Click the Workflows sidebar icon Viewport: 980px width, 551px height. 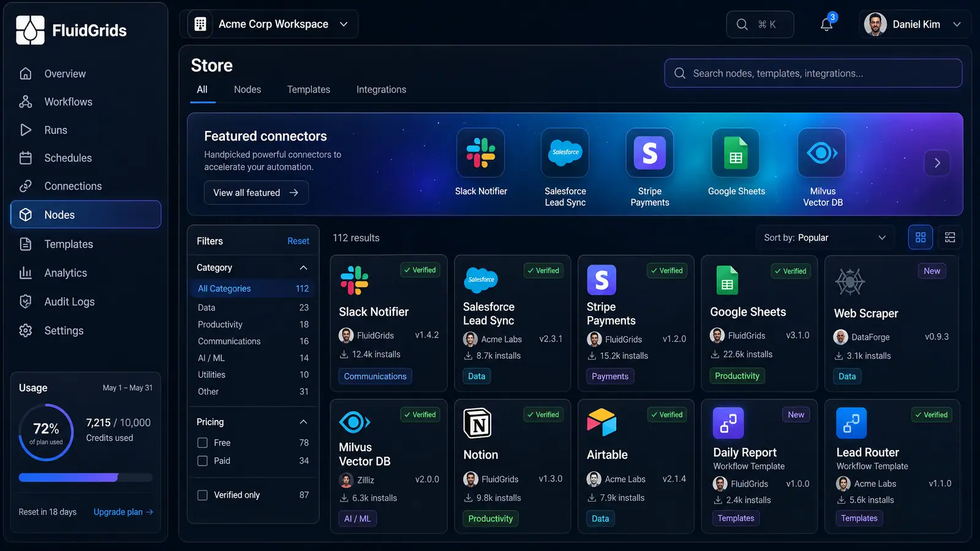point(26,102)
